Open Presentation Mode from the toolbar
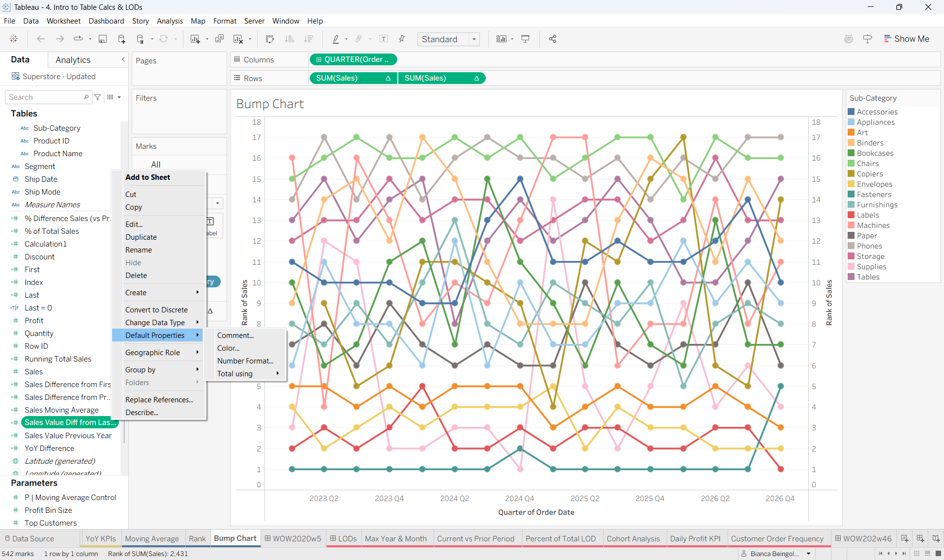The height and width of the screenshot is (560, 944). click(525, 39)
